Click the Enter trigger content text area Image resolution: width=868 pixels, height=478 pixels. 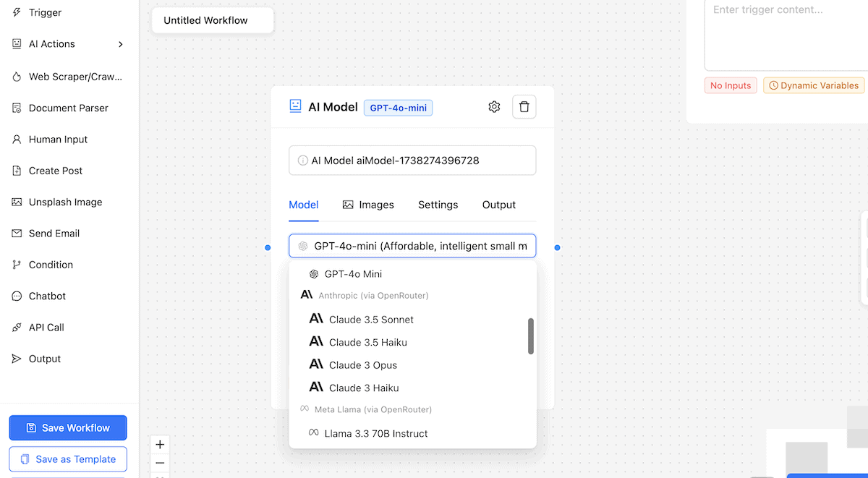(x=786, y=35)
